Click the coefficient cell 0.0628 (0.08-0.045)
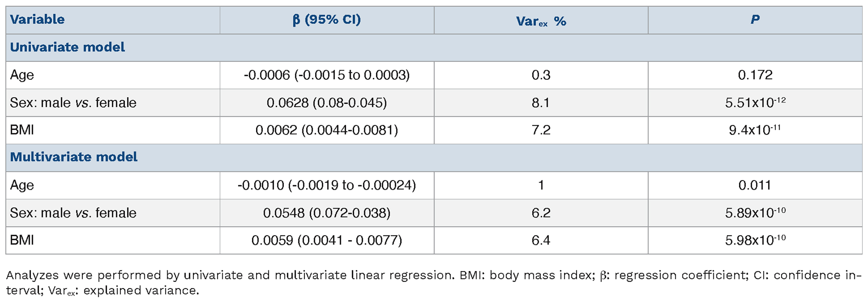Viewport: 868px width, 302px height. 327,103
